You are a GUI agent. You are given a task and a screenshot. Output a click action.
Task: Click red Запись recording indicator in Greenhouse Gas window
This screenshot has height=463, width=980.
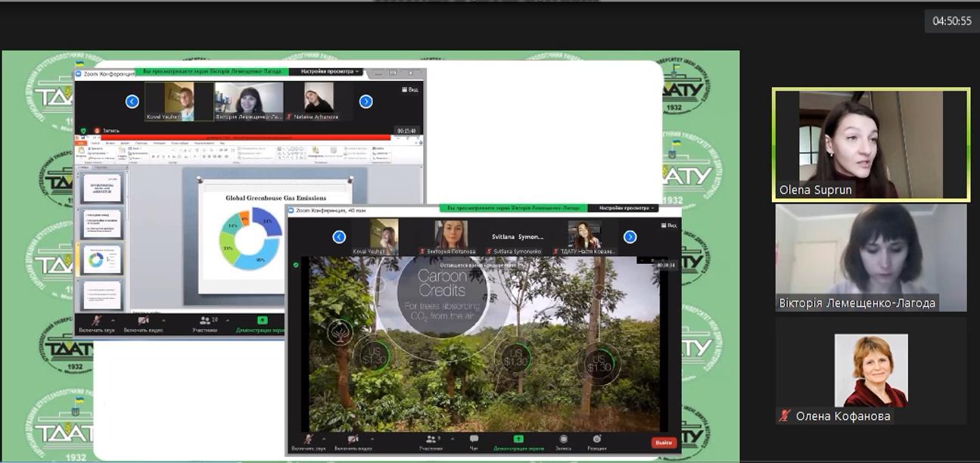(x=107, y=131)
